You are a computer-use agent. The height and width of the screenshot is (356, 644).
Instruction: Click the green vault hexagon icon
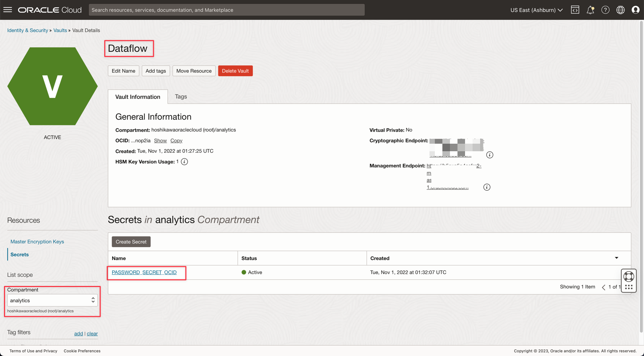[x=52, y=86]
